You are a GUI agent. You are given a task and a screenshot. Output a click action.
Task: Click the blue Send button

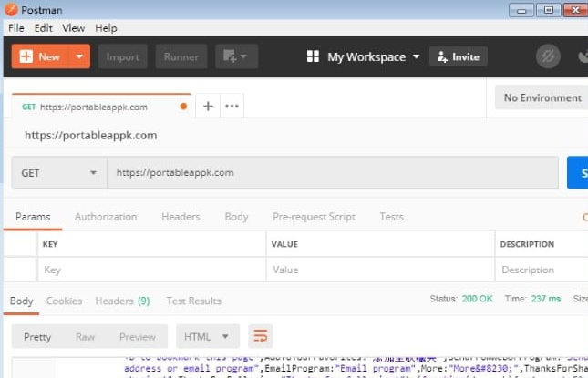click(x=577, y=173)
